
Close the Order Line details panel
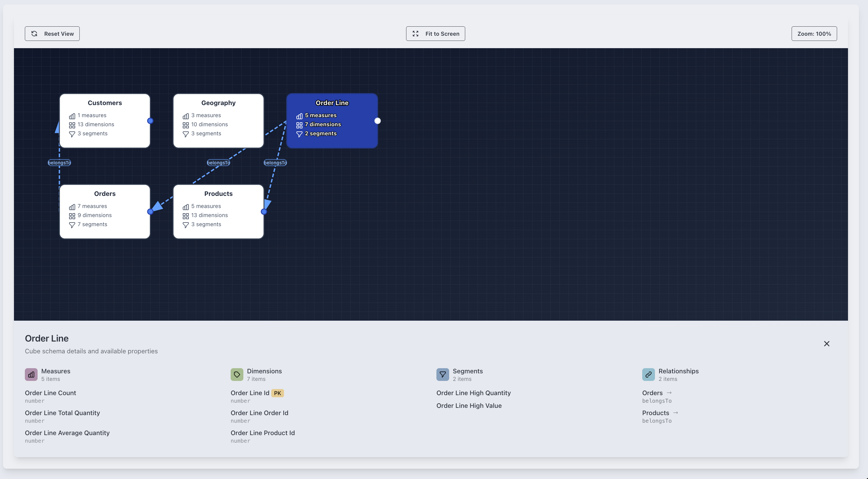[x=826, y=344]
